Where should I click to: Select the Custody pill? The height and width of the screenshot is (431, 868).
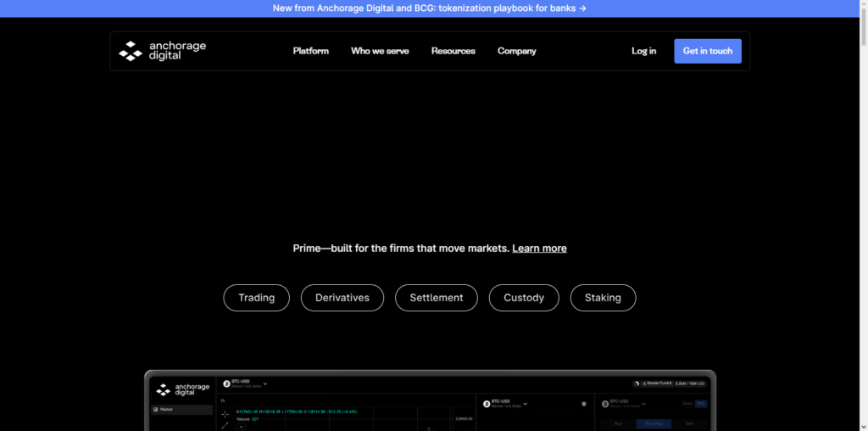click(x=524, y=298)
